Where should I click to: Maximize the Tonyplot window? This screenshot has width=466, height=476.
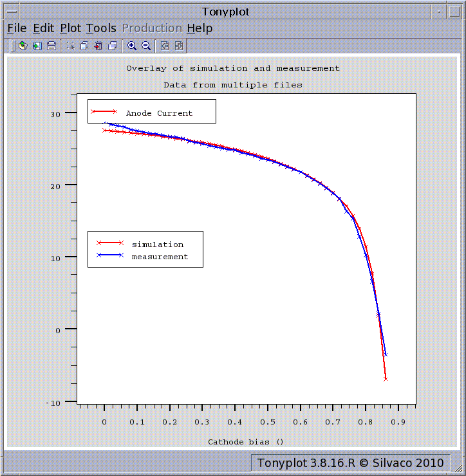click(x=454, y=12)
